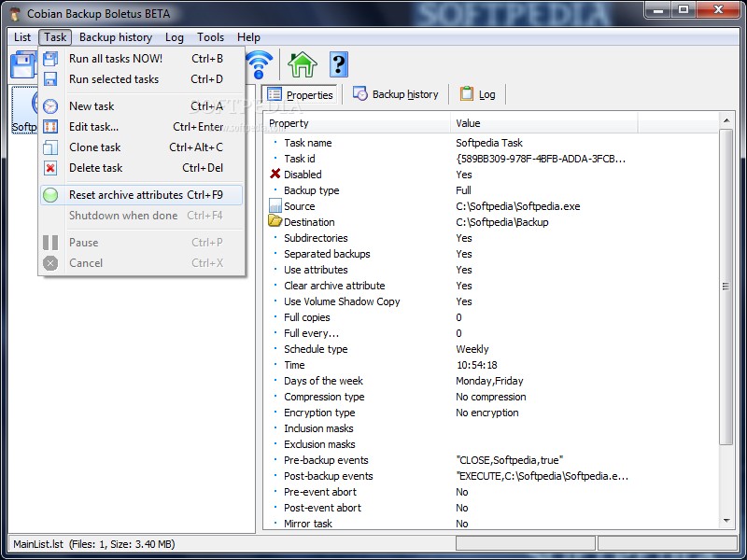The image size is (747, 560).
Task: Click the Days of the week value Monday,Friday
Action: [x=489, y=381]
